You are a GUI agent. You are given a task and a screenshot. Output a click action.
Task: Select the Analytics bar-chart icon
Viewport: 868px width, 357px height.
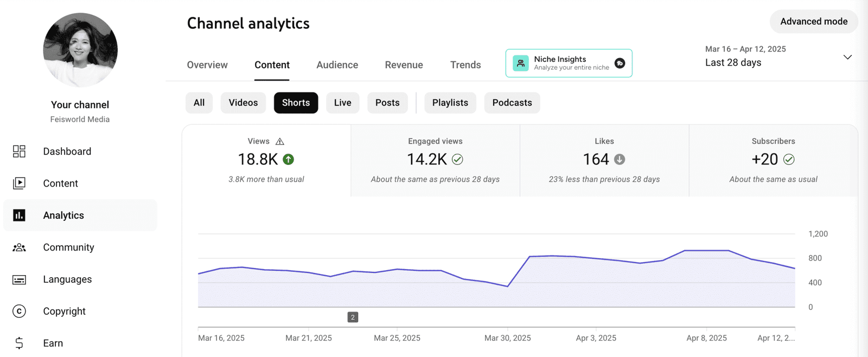[x=19, y=215]
